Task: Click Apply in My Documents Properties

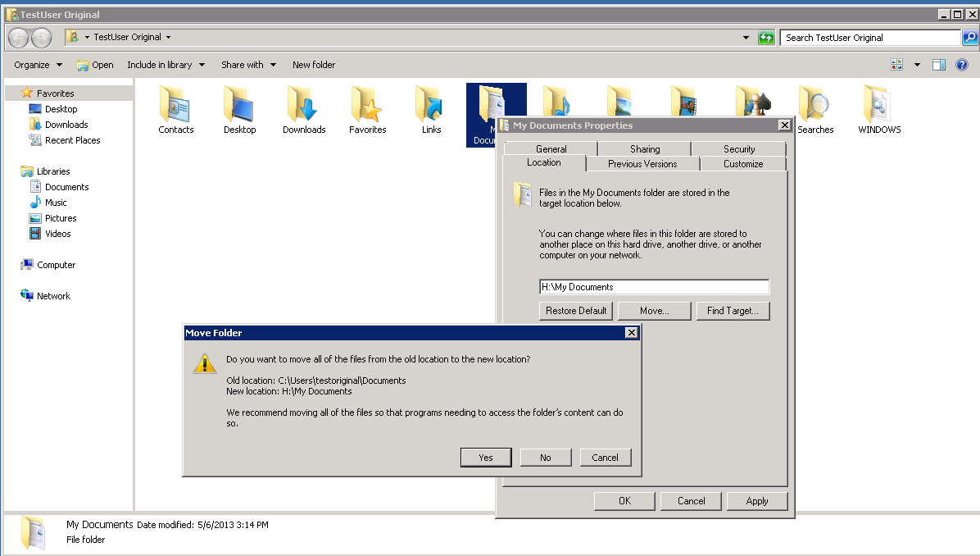Action: [x=757, y=501]
